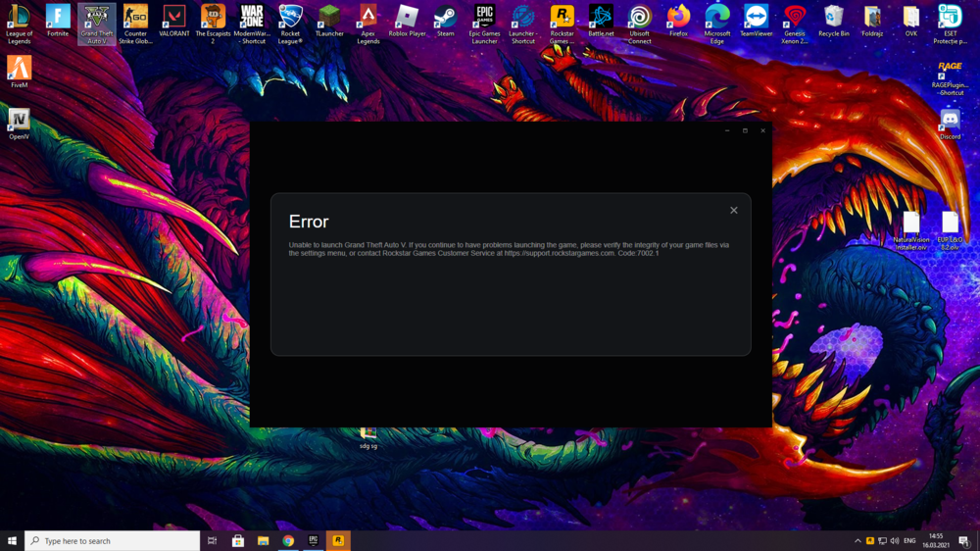Select the Microsoft Edge desktop icon
The width and height of the screenshot is (980, 551).
point(717,24)
